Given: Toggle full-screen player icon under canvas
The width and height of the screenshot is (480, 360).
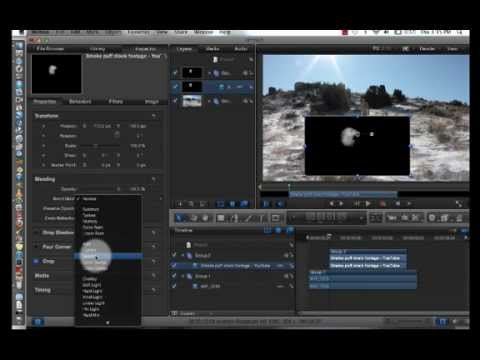Looking at the screenshot, I should coord(459,204).
